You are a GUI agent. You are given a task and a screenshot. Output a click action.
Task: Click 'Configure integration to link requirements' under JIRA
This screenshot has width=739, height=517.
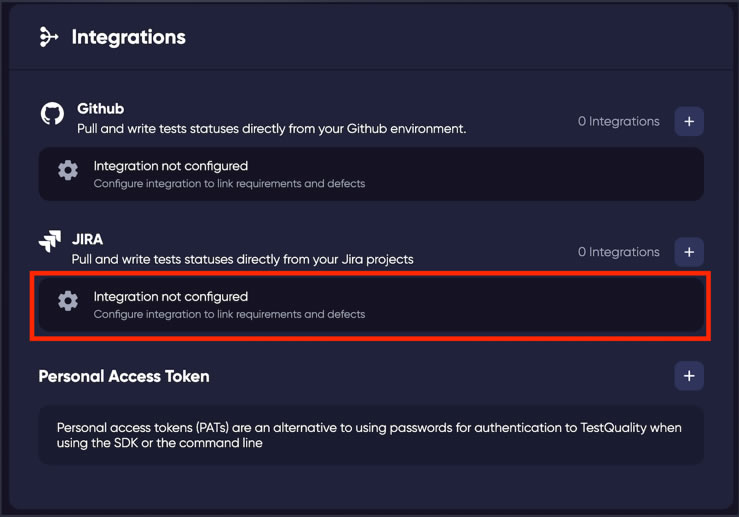click(229, 314)
